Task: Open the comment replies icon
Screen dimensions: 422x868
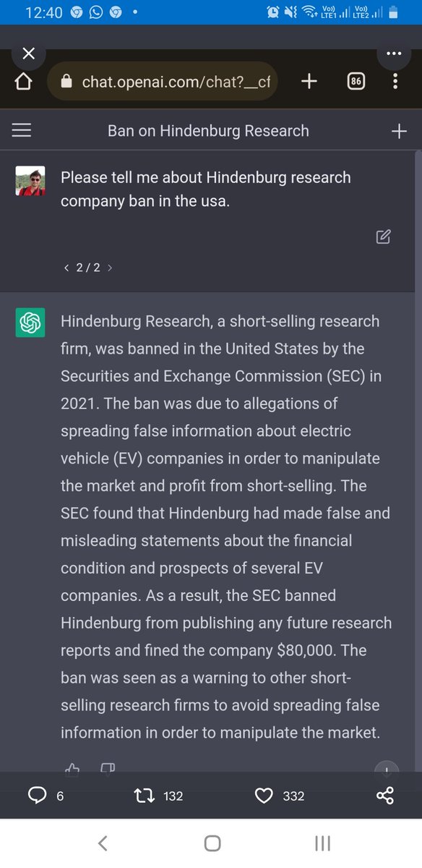Action: (x=37, y=796)
